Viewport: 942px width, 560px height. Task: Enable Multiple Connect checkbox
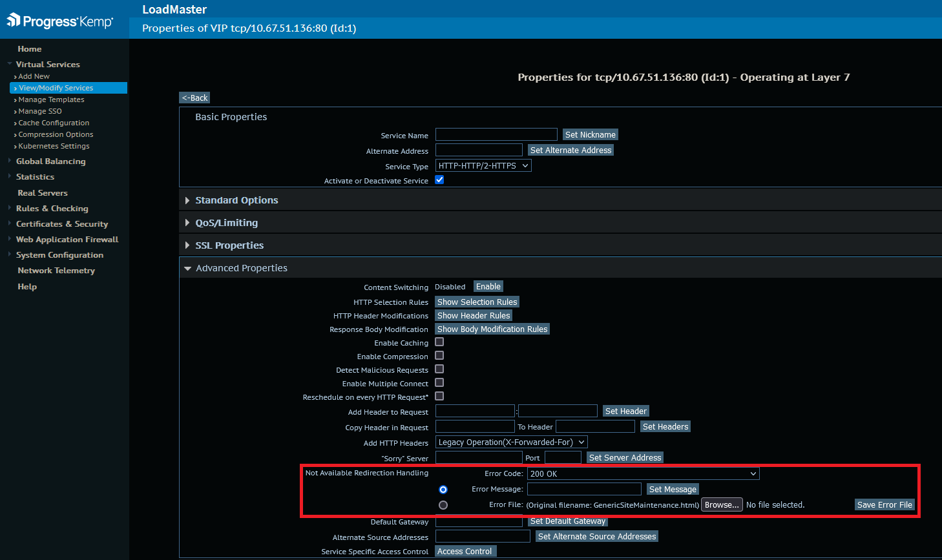[x=439, y=383]
